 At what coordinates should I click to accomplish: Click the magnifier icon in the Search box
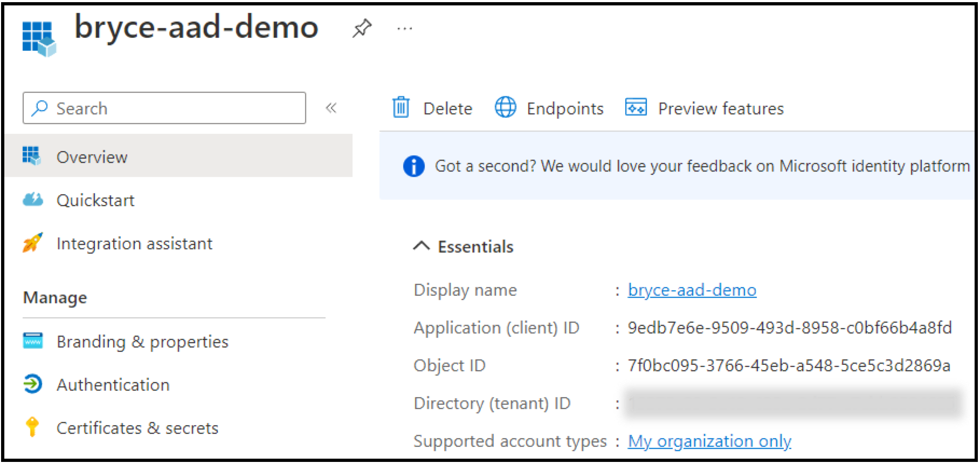click(39, 108)
